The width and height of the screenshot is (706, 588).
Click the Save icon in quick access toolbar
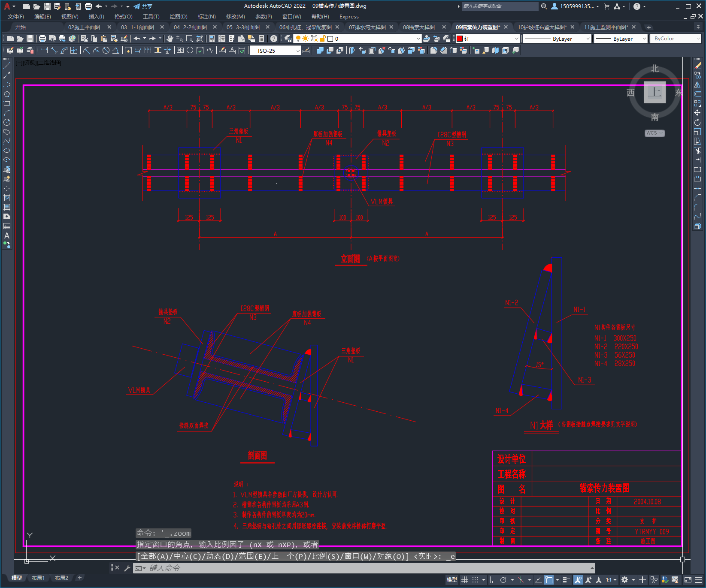(47, 6)
